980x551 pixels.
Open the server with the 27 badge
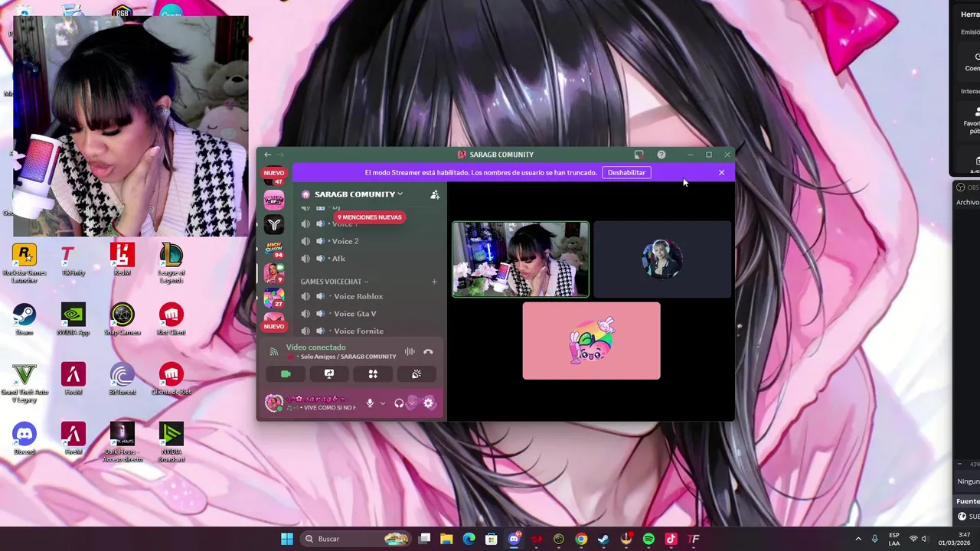(x=273, y=298)
